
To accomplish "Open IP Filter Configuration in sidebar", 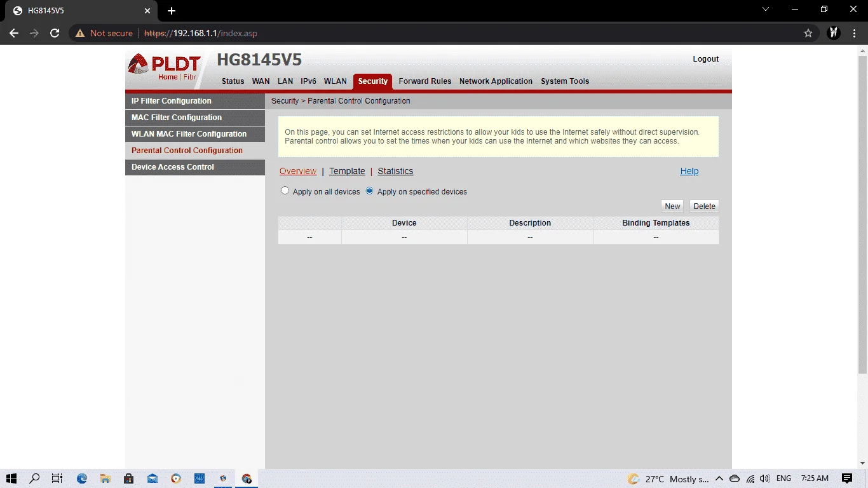I will pos(195,101).
